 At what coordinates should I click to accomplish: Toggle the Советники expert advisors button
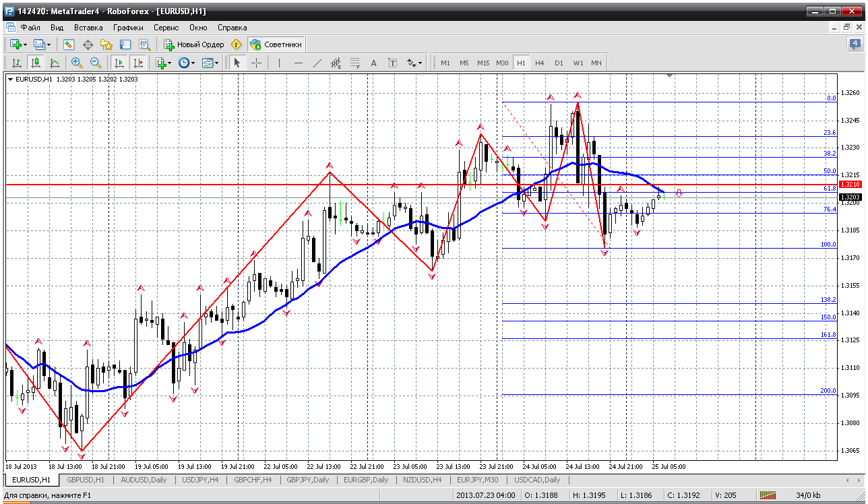click(x=276, y=44)
